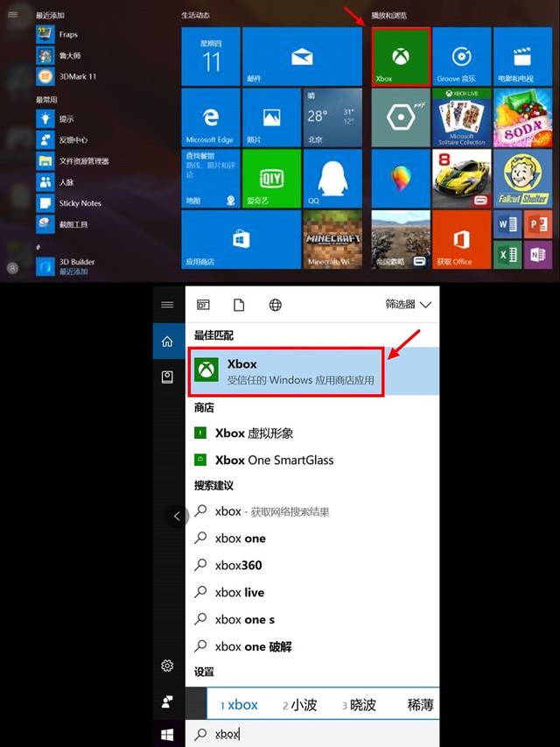Open the weather tile showing 28°

tap(332, 117)
